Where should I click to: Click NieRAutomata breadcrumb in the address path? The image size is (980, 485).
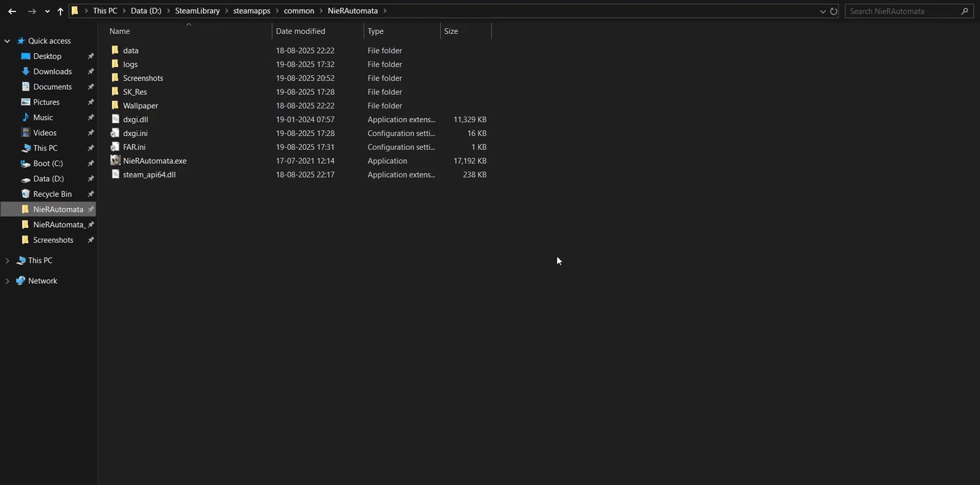point(353,11)
